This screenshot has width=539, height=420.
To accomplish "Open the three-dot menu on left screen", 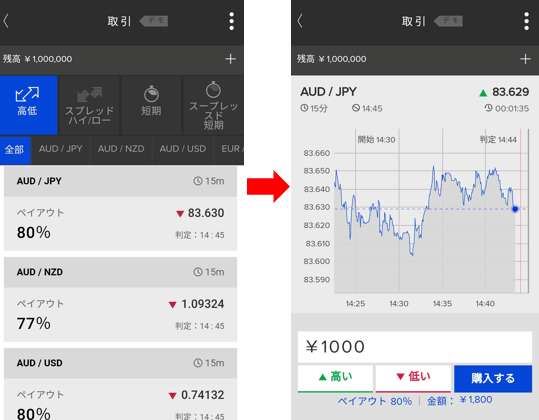I will click(232, 21).
